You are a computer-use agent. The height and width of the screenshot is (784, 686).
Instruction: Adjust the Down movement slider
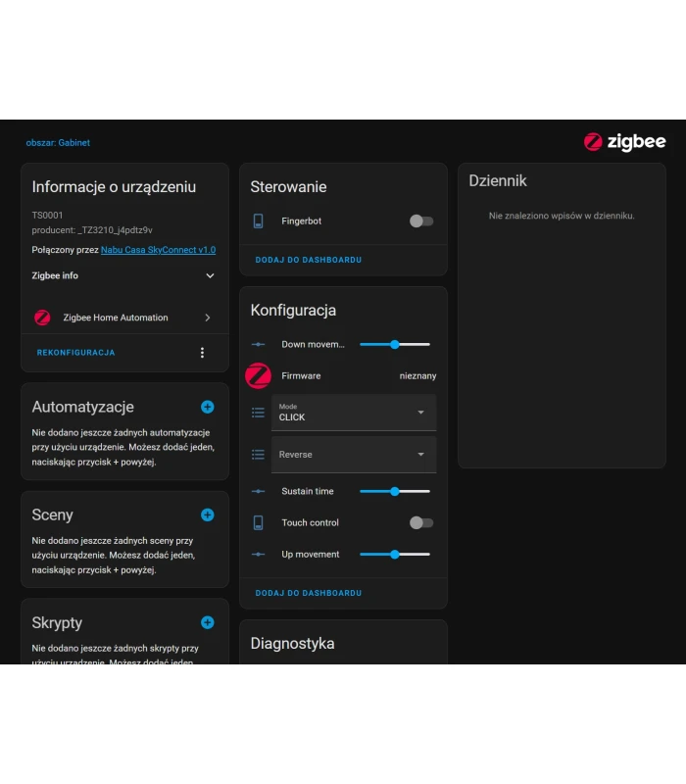coord(395,345)
